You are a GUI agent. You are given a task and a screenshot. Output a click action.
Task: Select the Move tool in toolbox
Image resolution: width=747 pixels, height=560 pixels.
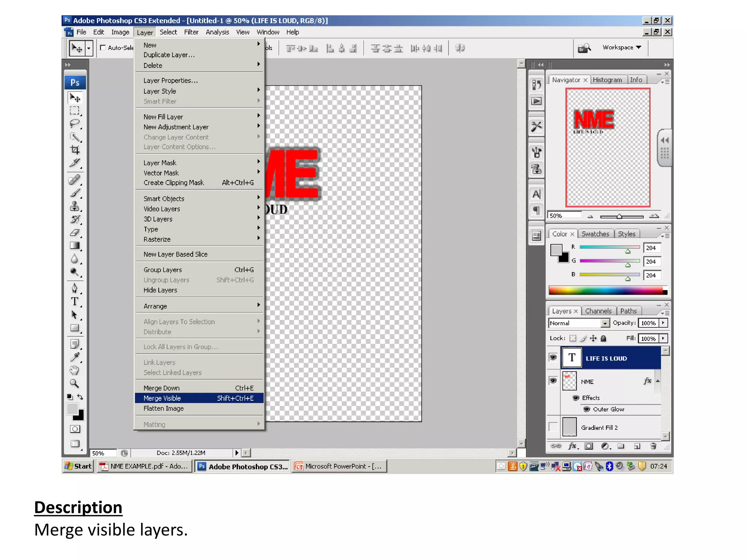[x=75, y=98]
